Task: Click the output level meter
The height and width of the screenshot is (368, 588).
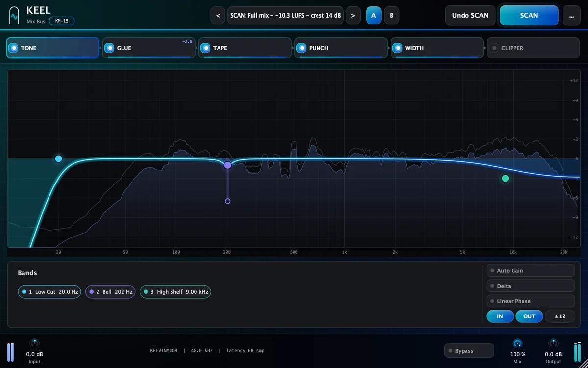Action: 577,351
